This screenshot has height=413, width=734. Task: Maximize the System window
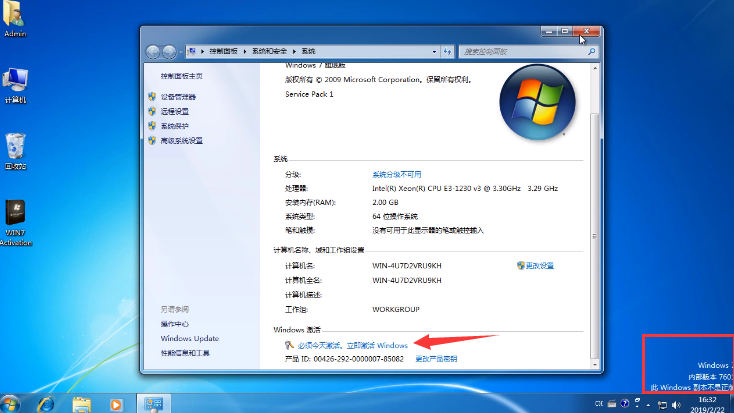pyautogui.click(x=565, y=31)
